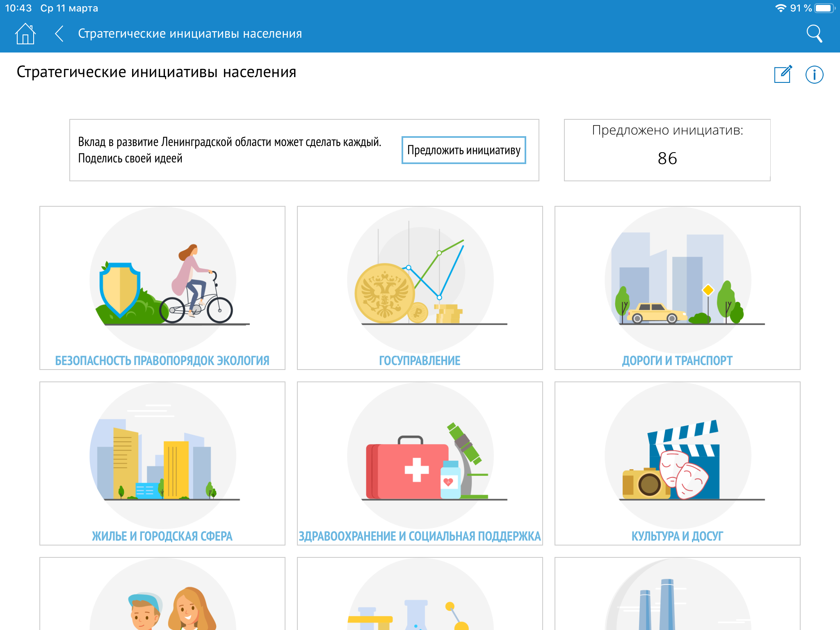This screenshot has width=840, height=630.
Task: Tap the Предложено инициатив counter box
Action: pyautogui.click(x=667, y=150)
